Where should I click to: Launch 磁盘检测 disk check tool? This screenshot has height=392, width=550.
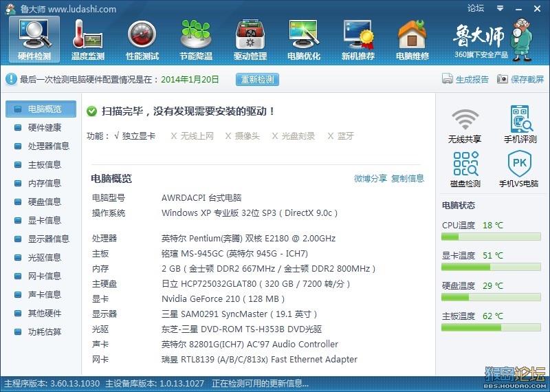465,169
